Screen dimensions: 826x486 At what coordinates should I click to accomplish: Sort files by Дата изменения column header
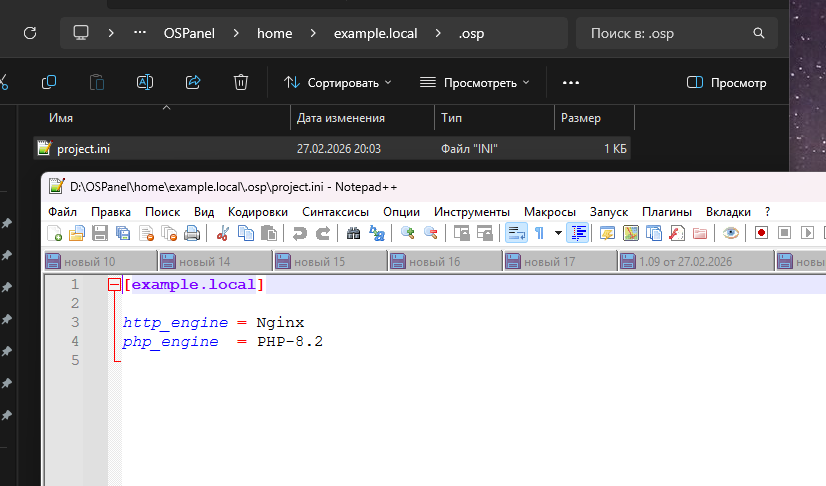tap(341, 118)
